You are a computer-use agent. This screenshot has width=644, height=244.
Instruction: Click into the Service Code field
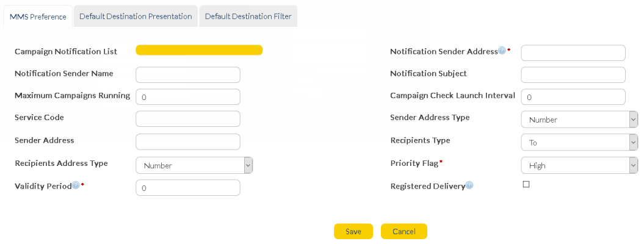[x=188, y=119]
